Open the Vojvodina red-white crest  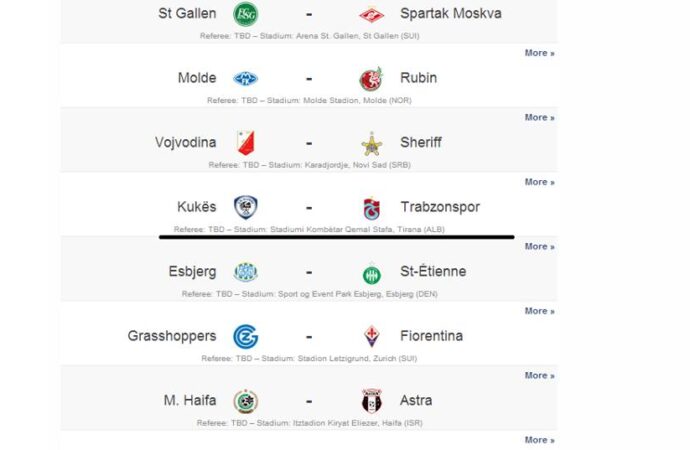[246, 143]
